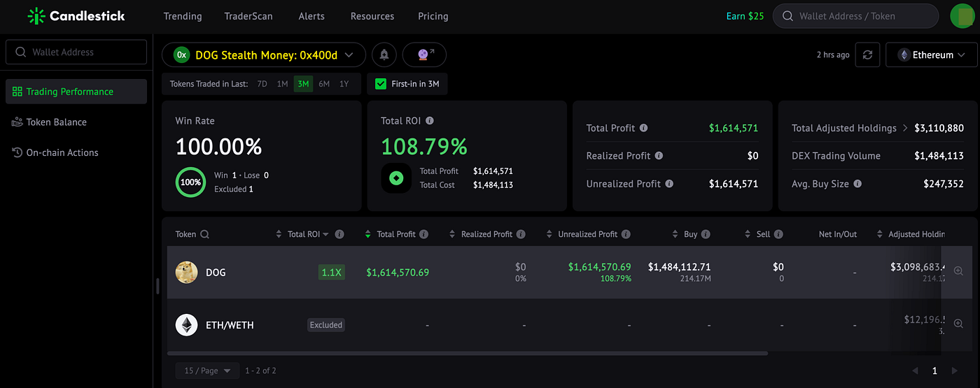Click the Buy column info icon
This screenshot has height=388, width=980.
706,234
